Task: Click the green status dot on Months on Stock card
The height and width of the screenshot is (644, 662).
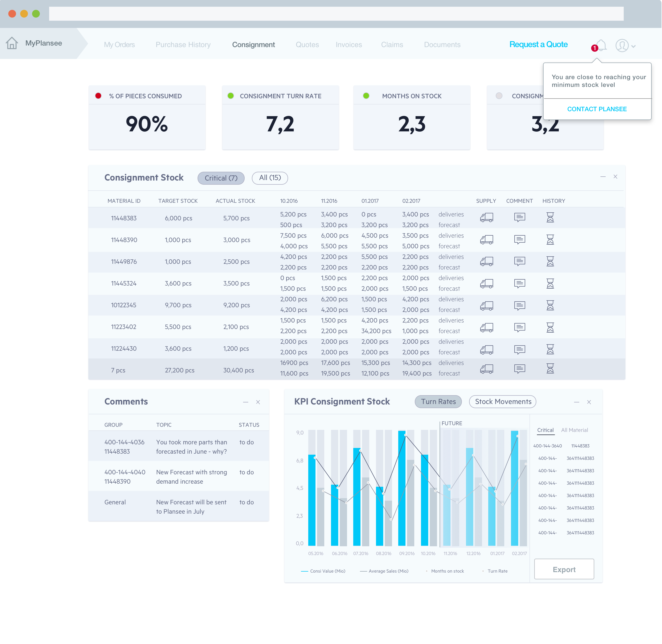Action: point(366,96)
